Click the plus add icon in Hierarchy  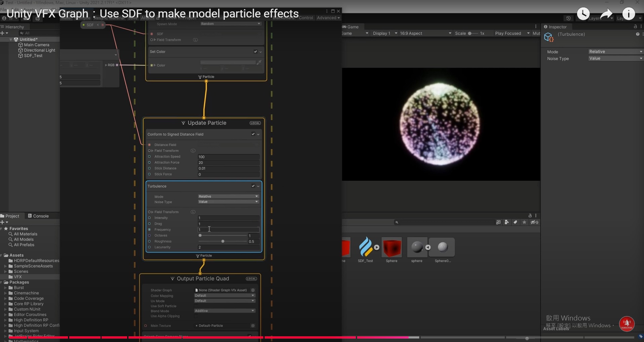(x=2, y=33)
